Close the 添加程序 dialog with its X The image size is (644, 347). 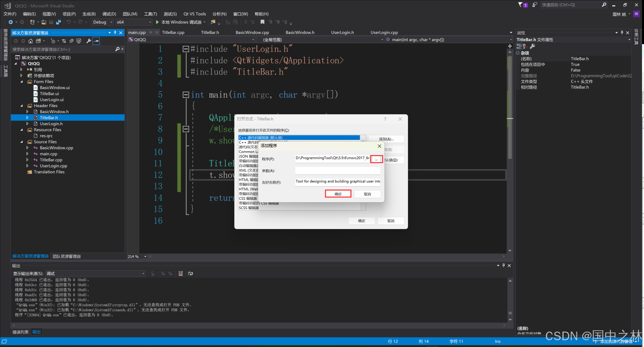pyautogui.click(x=380, y=146)
